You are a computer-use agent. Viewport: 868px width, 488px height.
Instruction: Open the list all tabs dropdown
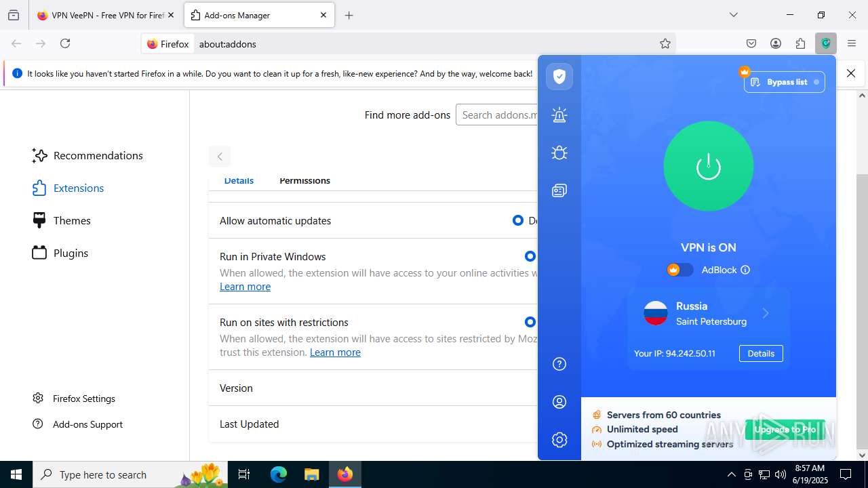[733, 15]
